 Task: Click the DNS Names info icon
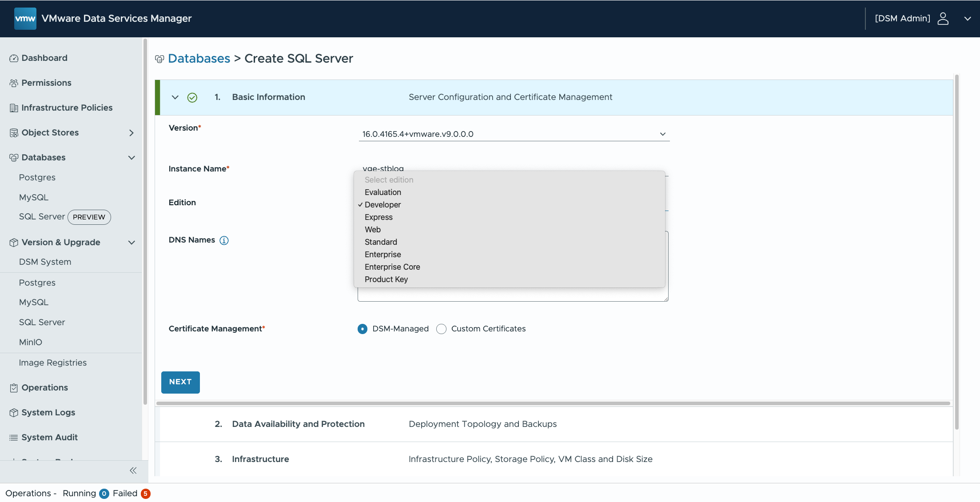tap(224, 240)
